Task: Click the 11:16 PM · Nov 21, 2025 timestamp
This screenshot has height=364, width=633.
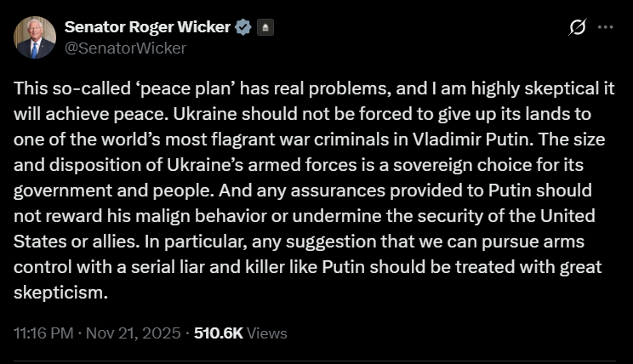Action: pyautogui.click(x=95, y=333)
